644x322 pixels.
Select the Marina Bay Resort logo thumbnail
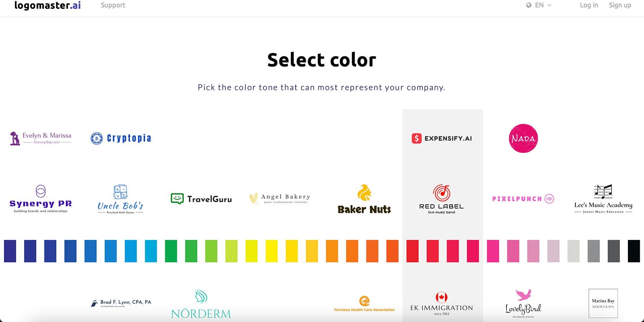603,303
